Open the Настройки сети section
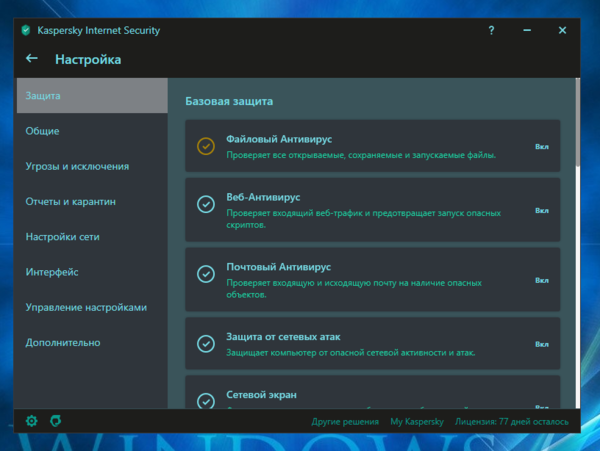This screenshot has height=451, width=600. [x=62, y=237]
